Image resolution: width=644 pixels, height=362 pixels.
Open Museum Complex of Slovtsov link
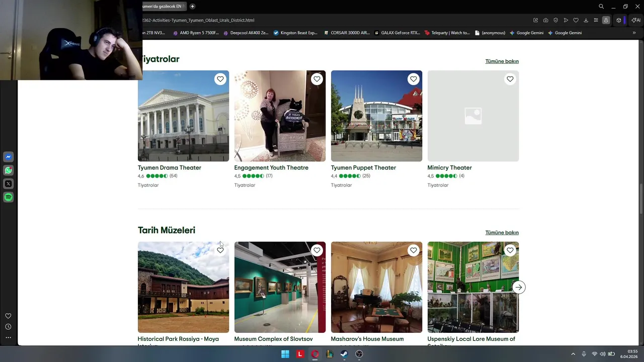274,339
